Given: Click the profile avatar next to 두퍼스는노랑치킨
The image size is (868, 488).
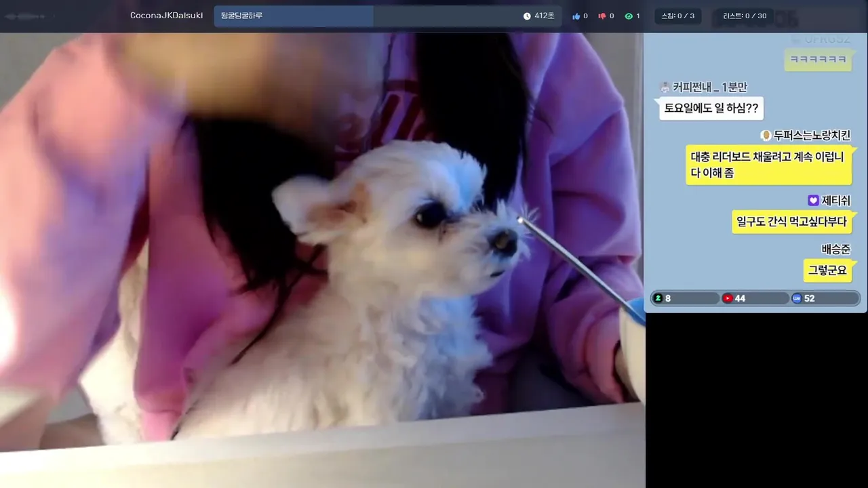Looking at the screenshot, I should [766, 135].
